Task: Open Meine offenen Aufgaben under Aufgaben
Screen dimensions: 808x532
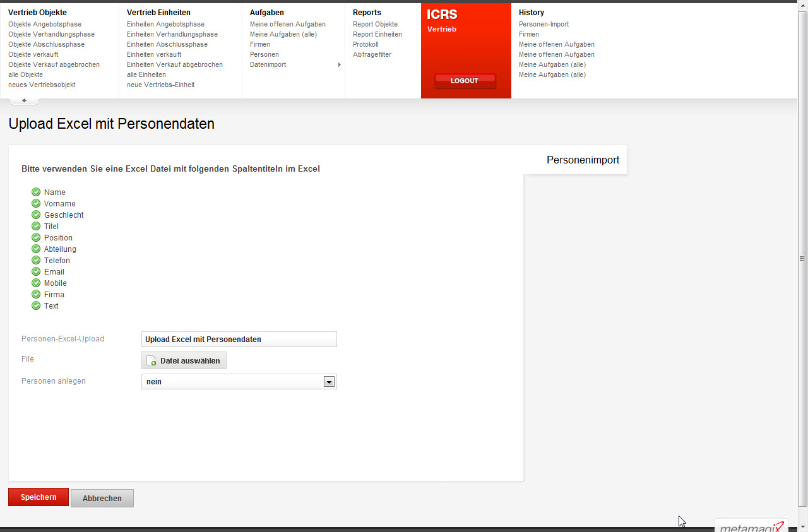Action: [x=288, y=24]
